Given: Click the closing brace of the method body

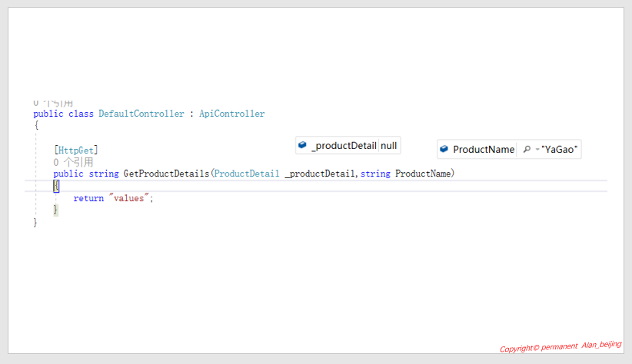Looking at the screenshot, I should [55, 210].
